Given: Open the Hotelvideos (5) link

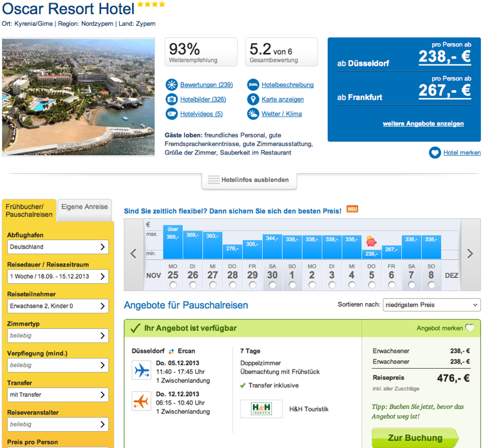Looking at the screenshot, I should coord(201,114).
